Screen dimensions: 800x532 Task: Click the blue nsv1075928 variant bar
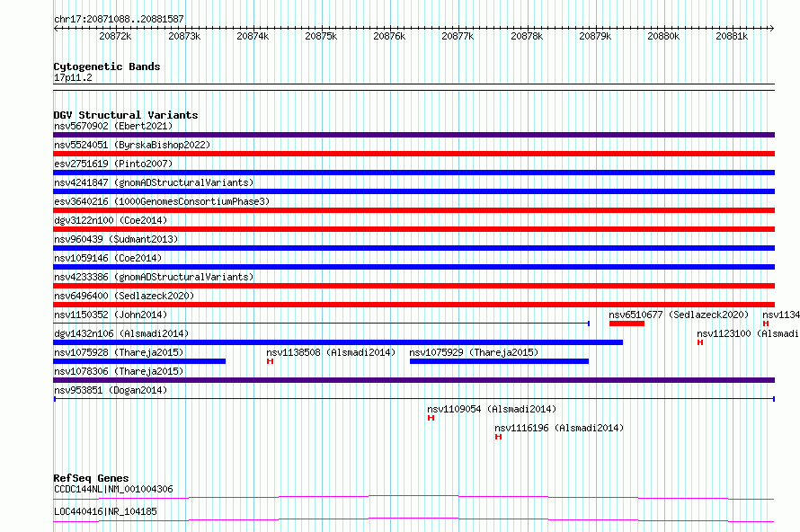coord(139,361)
